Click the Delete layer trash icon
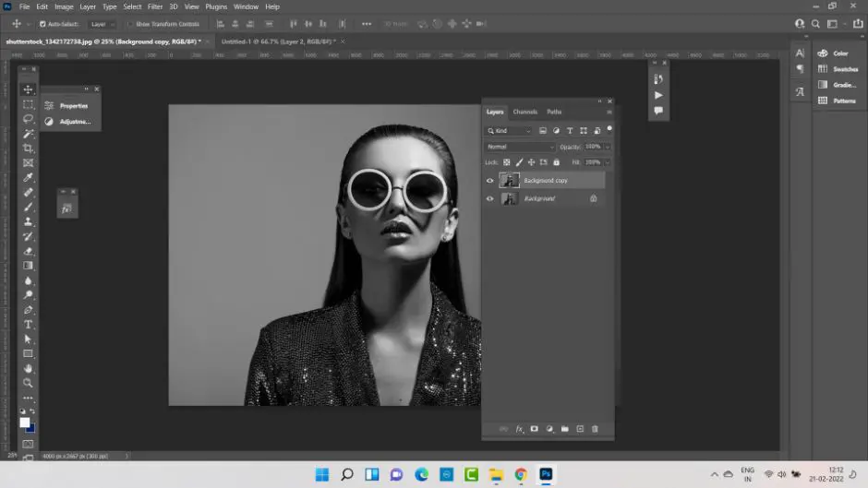868x488 pixels. pos(595,429)
